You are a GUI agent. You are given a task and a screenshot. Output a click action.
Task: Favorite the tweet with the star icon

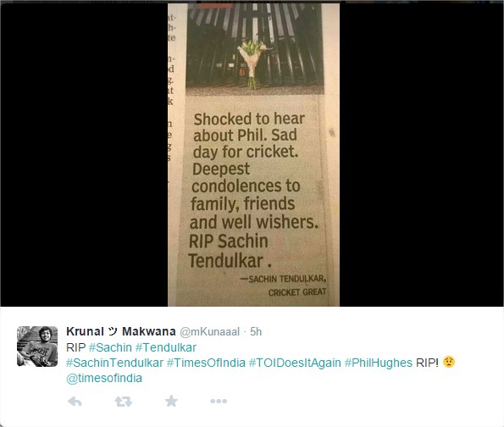(171, 401)
